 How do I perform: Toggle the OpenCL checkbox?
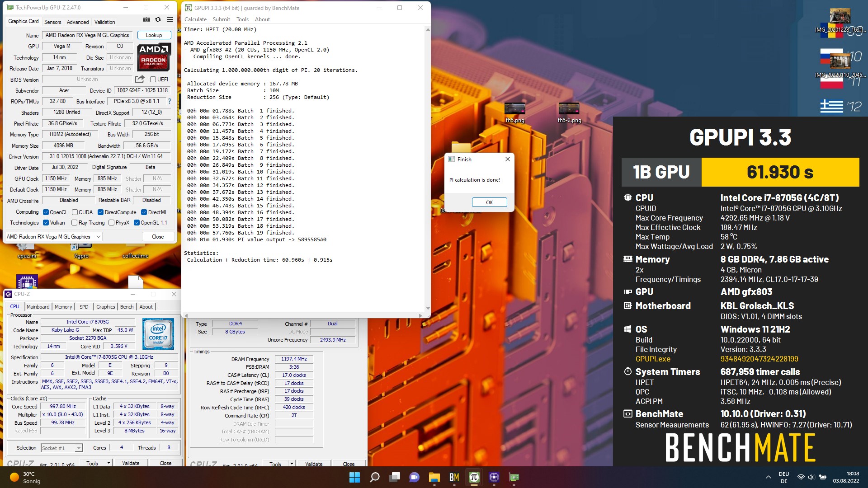pyautogui.click(x=46, y=212)
